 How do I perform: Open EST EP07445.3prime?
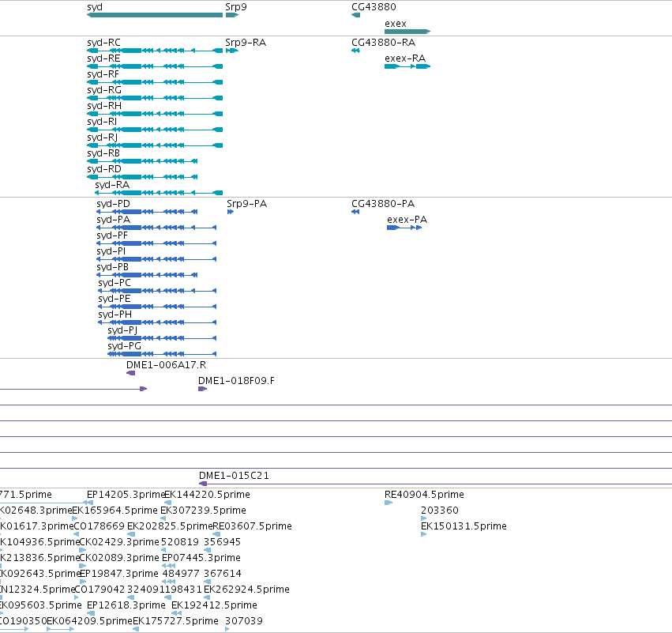click(x=168, y=566)
